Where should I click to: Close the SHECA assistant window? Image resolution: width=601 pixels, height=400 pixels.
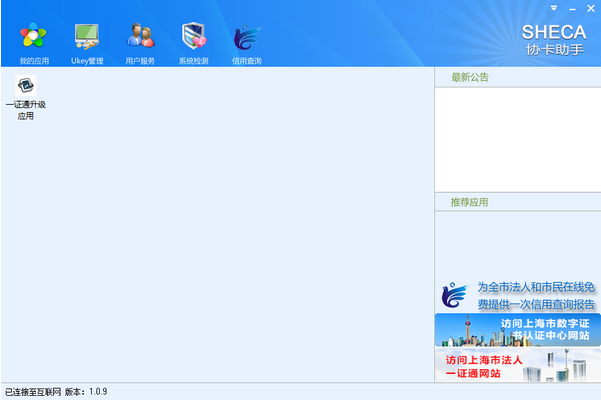click(591, 8)
